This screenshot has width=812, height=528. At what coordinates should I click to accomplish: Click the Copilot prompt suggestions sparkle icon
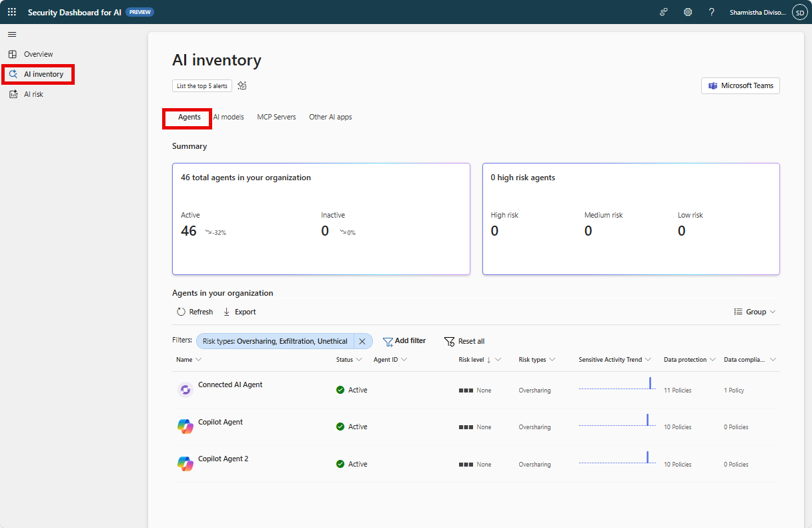[x=242, y=85]
